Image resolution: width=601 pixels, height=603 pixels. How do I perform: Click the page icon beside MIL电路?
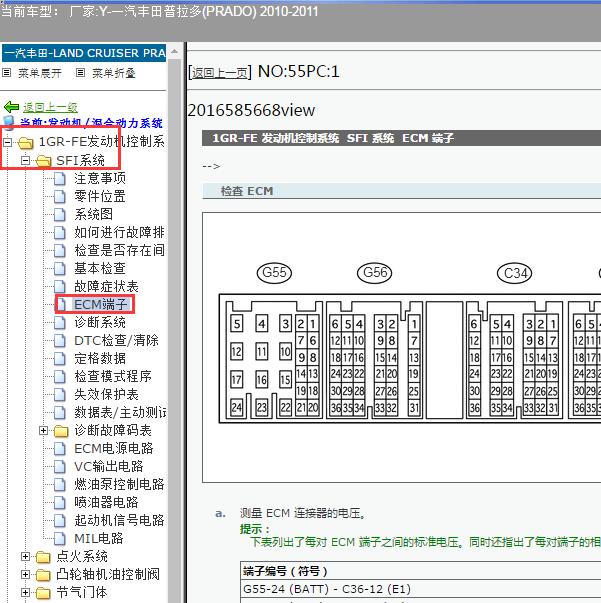coord(60,538)
